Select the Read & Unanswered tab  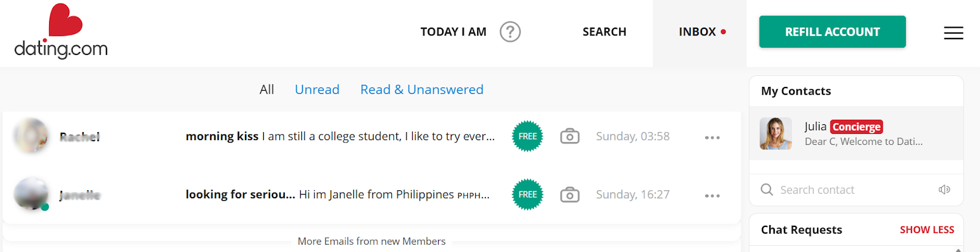point(421,90)
